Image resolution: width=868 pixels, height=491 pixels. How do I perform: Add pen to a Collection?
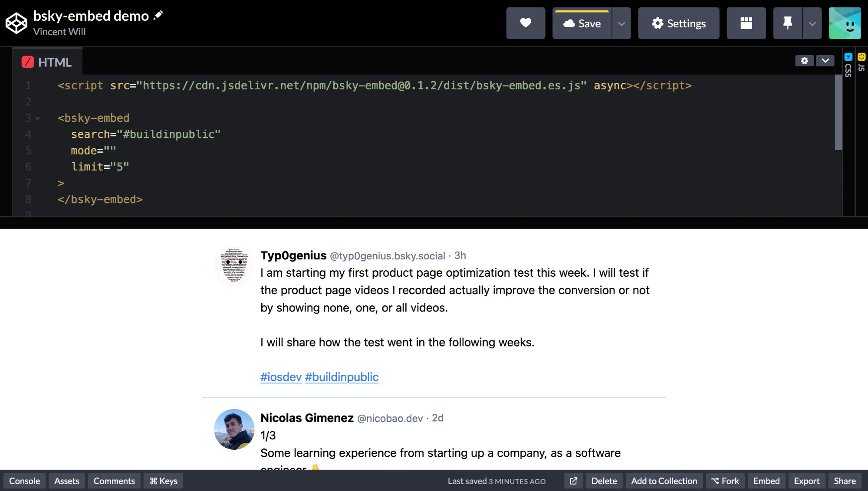(664, 481)
